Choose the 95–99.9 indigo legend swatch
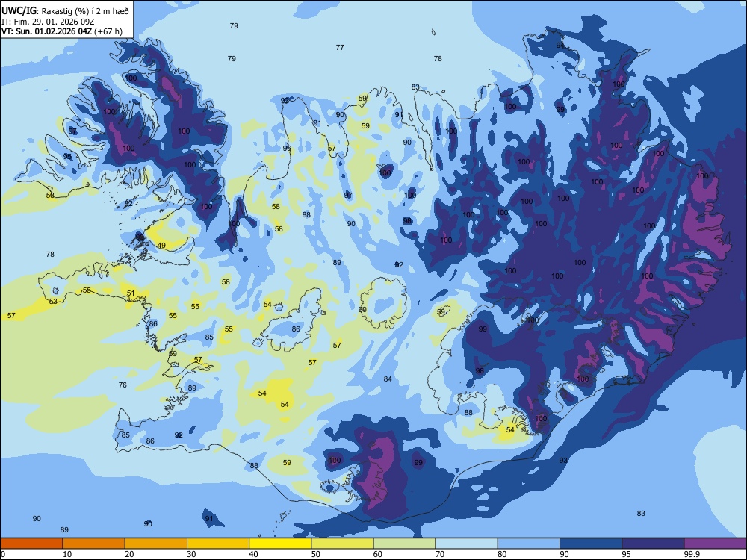The height and width of the screenshot is (560, 747). tap(653, 544)
